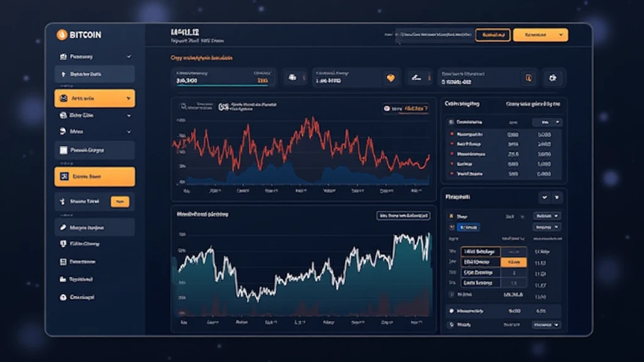Viewport: 644px width, 362px height.
Task: Open the filled orange dropdown in top bar
Action: point(540,35)
